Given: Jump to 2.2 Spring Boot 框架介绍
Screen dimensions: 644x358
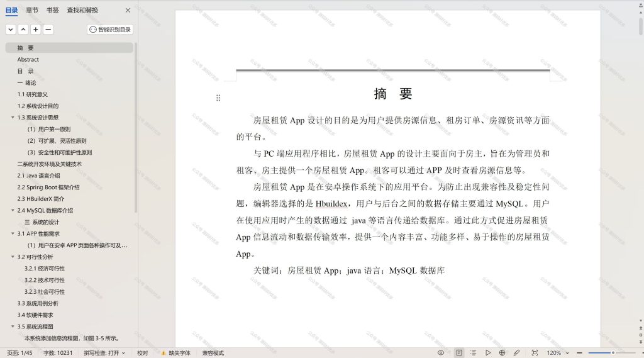Looking at the screenshot, I should point(48,187).
